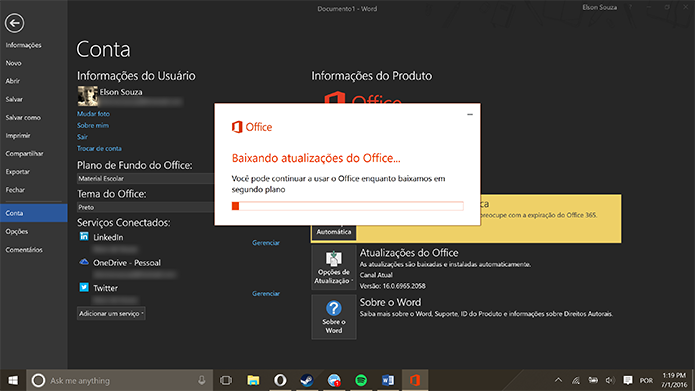
Task: Open the Imprimir page
Action: pos(18,136)
